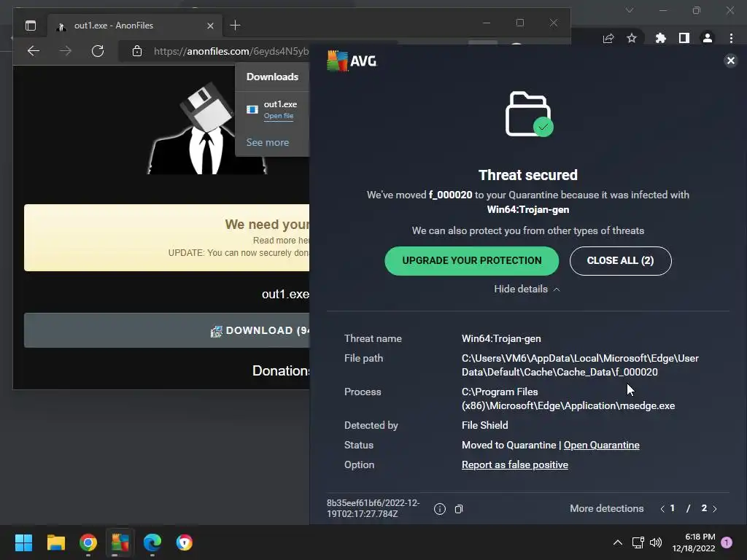This screenshot has width=747, height=560.
Task: Open Chrome three-dot menu
Action: click(731, 38)
